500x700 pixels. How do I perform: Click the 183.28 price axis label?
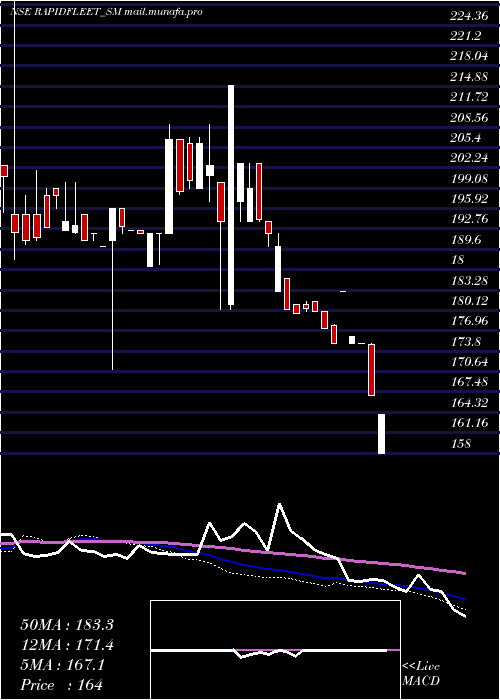469,280
